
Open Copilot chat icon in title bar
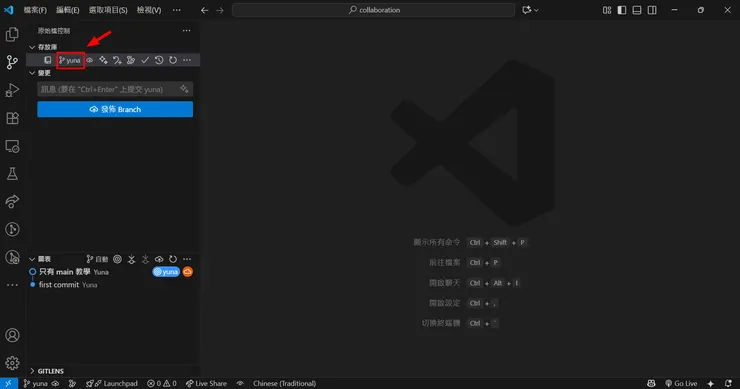click(527, 10)
